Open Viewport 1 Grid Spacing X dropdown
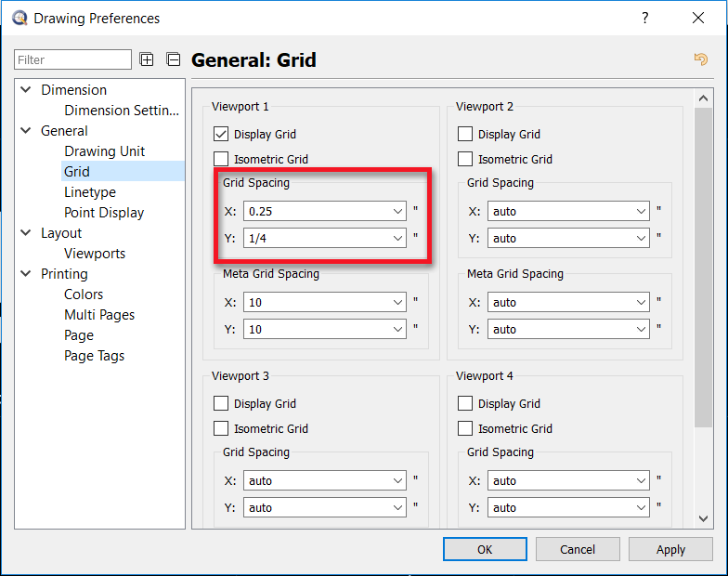 pos(398,212)
